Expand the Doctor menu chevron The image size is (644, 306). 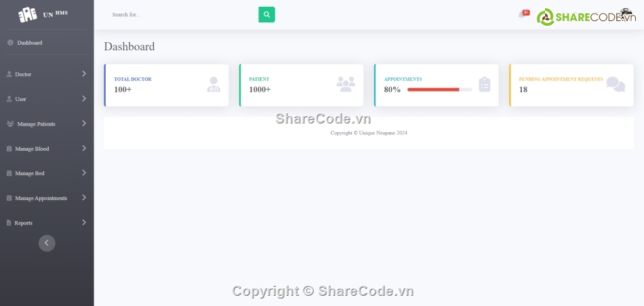[x=84, y=74]
